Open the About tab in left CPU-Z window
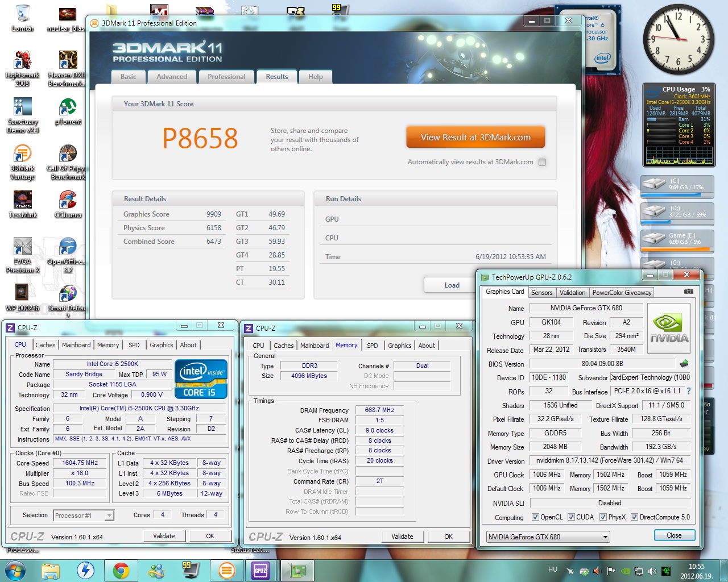Image resolution: width=728 pixels, height=582 pixels. coord(188,345)
